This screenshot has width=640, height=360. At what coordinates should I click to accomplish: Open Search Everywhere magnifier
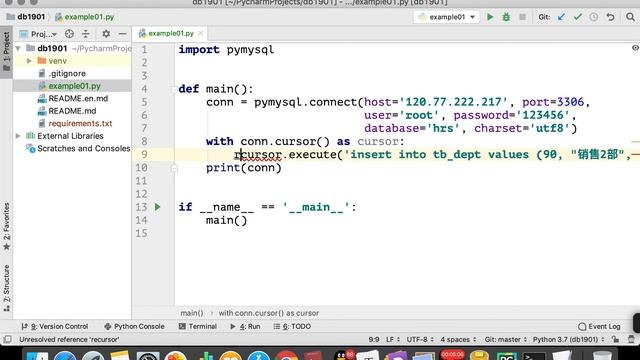[x=630, y=17]
